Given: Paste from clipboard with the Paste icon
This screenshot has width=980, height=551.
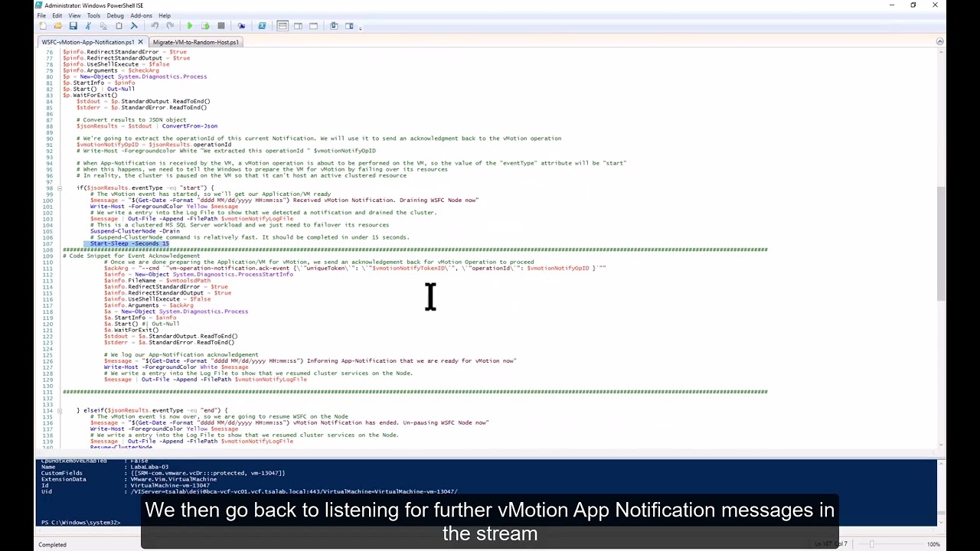Looking at the screenshot, I should (x=119, y=26).
